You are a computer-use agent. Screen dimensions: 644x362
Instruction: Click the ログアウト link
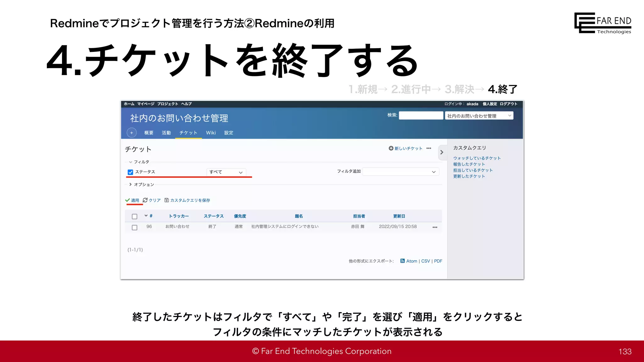(508, 104)
